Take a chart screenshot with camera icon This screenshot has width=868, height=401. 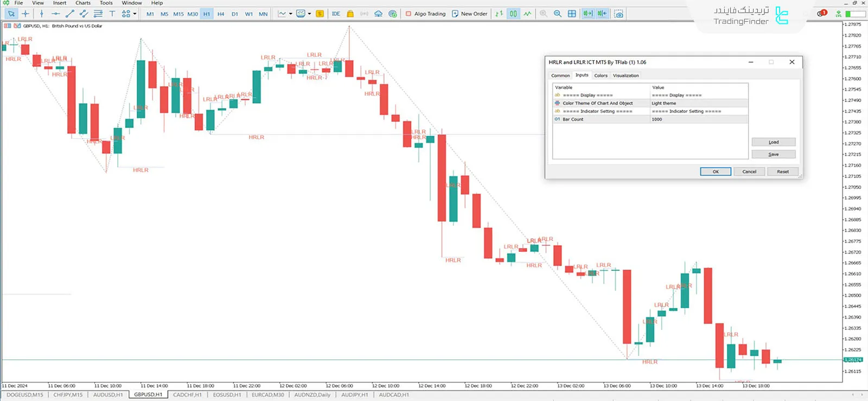point(618,14)
